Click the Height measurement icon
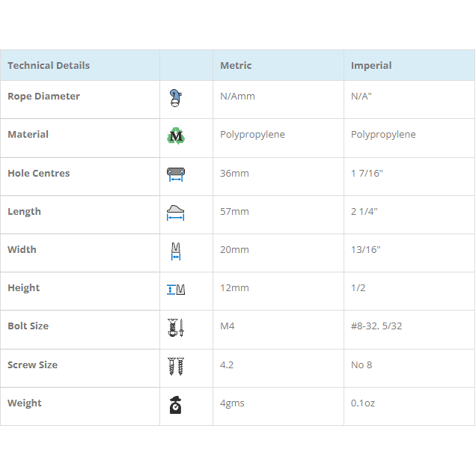The image size is (476, 476). coord(176,289)
